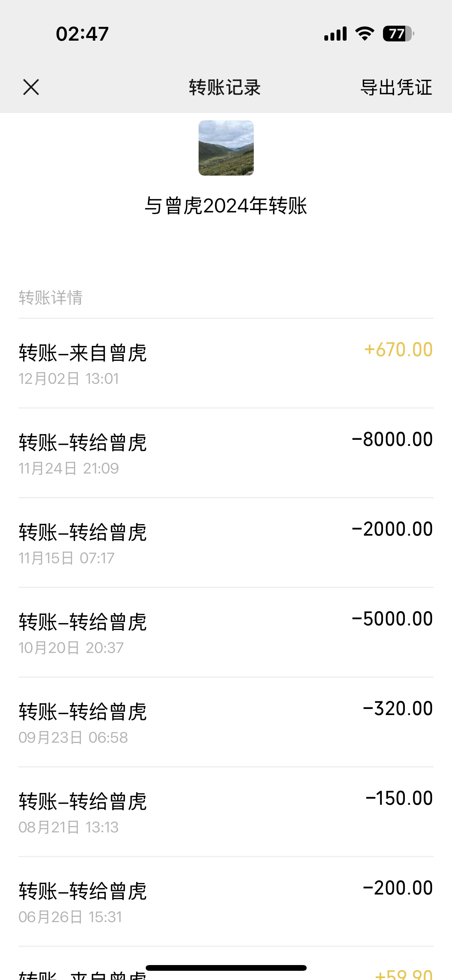452x980 pixels.
Task: Tap the 导出凭证 export button
Action: [396, 87]
